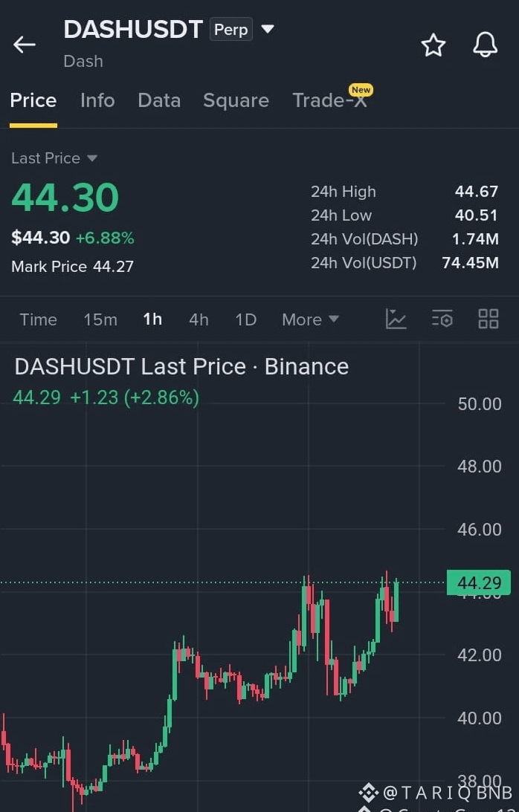Open the Last Price type dropdown
The image size is (519, 812).
click(54, 158)
